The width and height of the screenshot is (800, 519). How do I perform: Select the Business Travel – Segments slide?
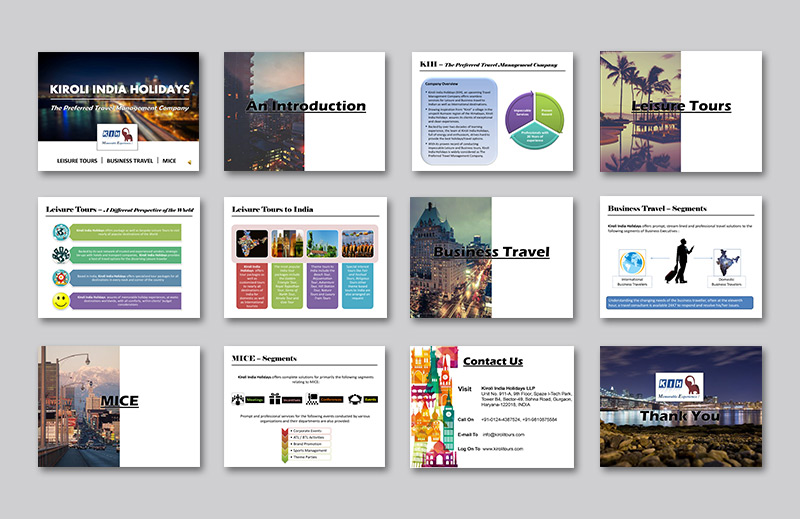pyautogui.click(x=681, y=257)
